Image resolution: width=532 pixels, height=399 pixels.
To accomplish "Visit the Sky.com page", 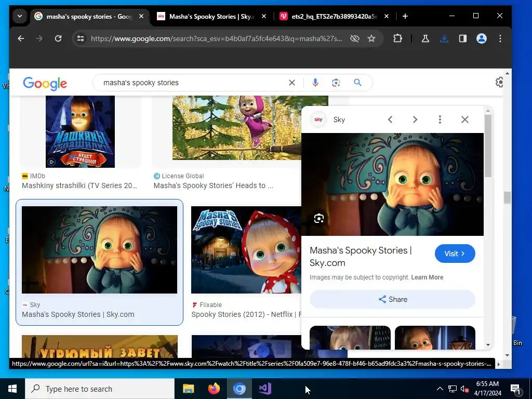I will pyautogui.click(x=455, y=254).
